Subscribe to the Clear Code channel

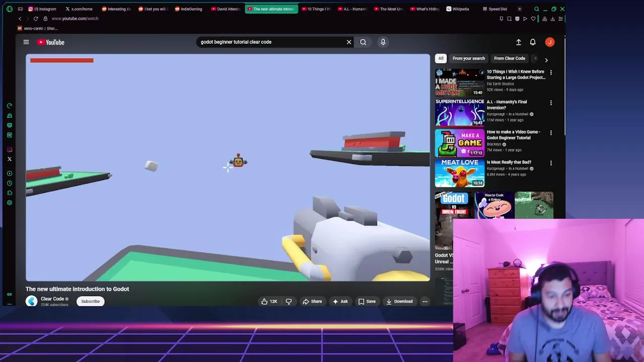pos(91,302)
